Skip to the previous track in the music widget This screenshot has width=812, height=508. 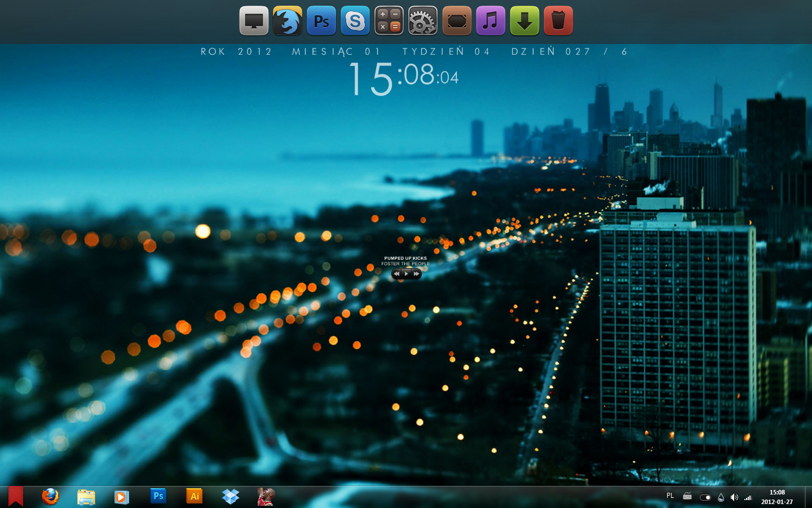[x=397, y=274]
